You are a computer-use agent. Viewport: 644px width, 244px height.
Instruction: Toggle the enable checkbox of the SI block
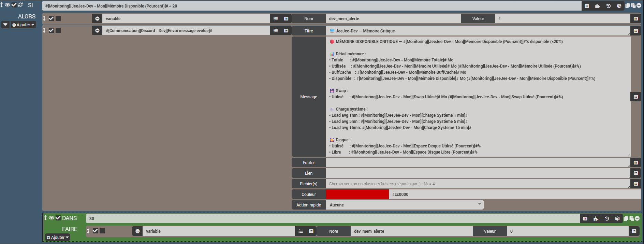[x=14, y=5]
